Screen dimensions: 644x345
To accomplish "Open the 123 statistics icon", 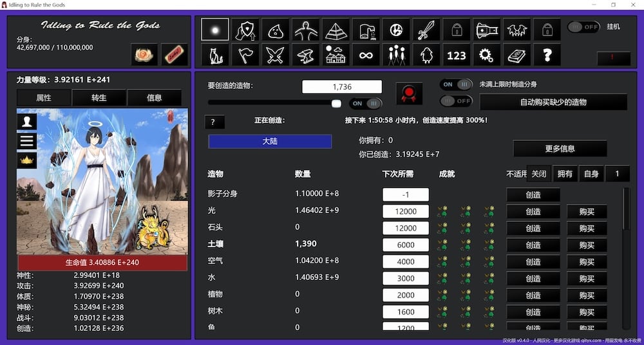I will (x=457, y=55).
